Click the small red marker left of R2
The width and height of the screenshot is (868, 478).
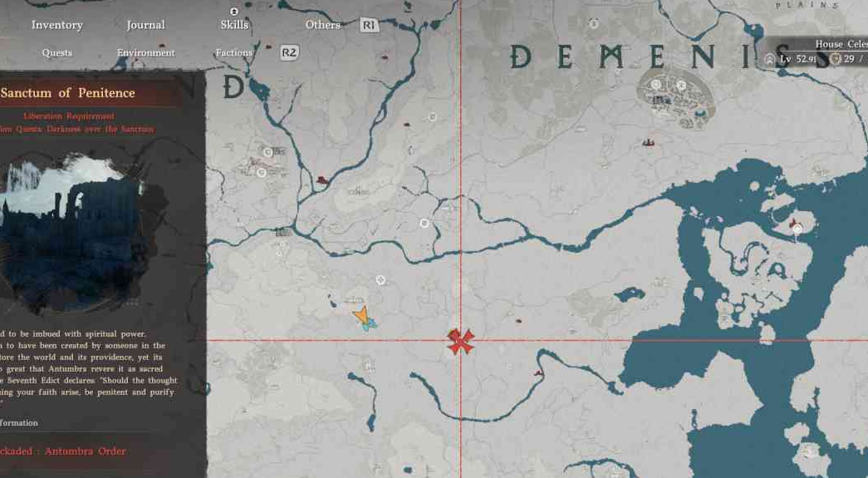point(269,47)
